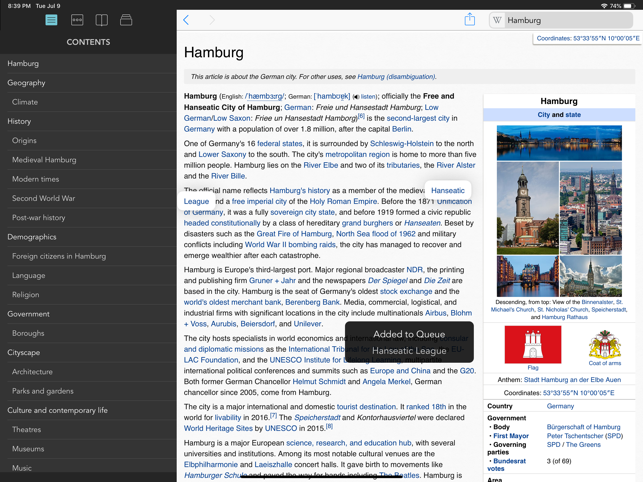
Task: Click the listen pronunciation link
Action: pos(368,97)
